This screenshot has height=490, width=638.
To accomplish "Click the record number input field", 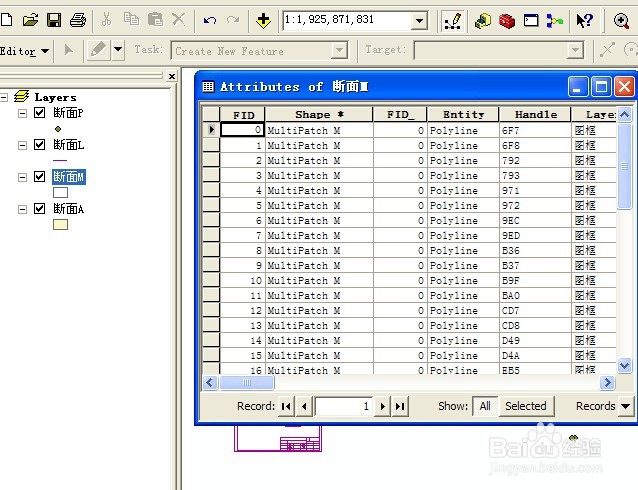I will coord(344,406).
